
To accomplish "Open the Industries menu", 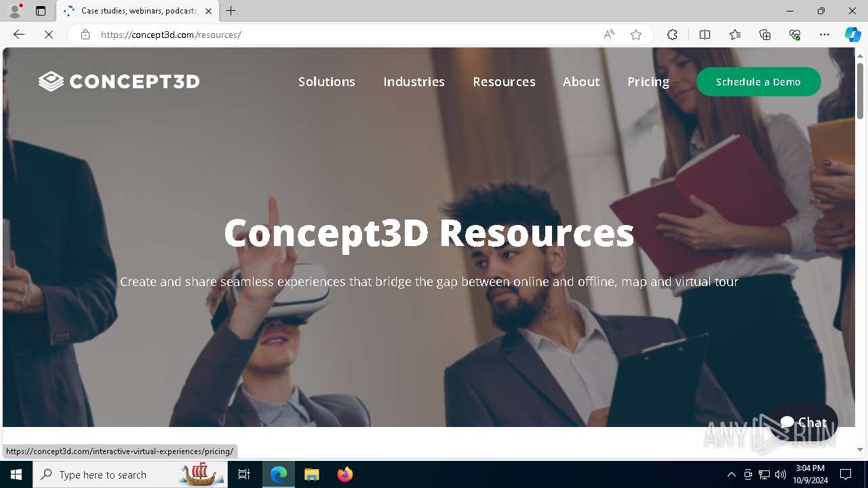I will click(414, 81).
